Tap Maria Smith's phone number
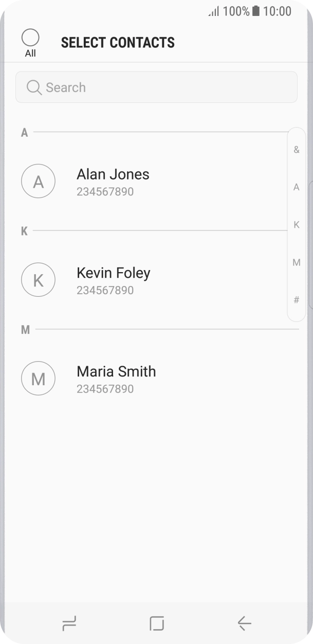The image size is (313, 644). [105, 389]
